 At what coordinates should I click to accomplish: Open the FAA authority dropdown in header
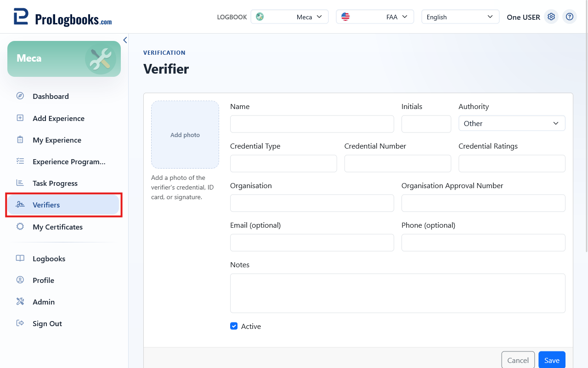(375, 17)
